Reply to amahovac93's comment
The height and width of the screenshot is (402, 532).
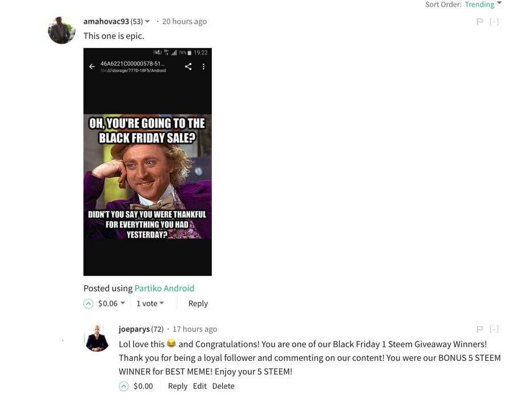click(x=198, y=303)
